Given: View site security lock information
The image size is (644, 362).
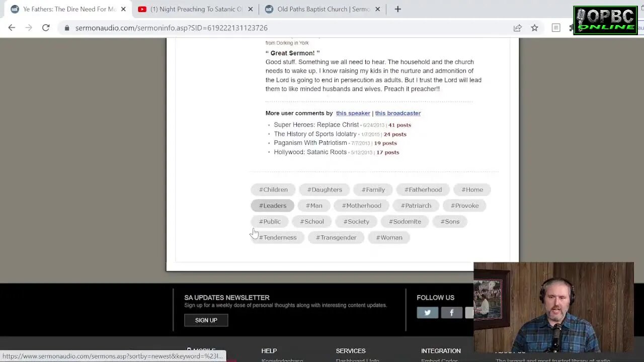Looking at the screenshot, I should pyautogui.click(x=67, y=28).
